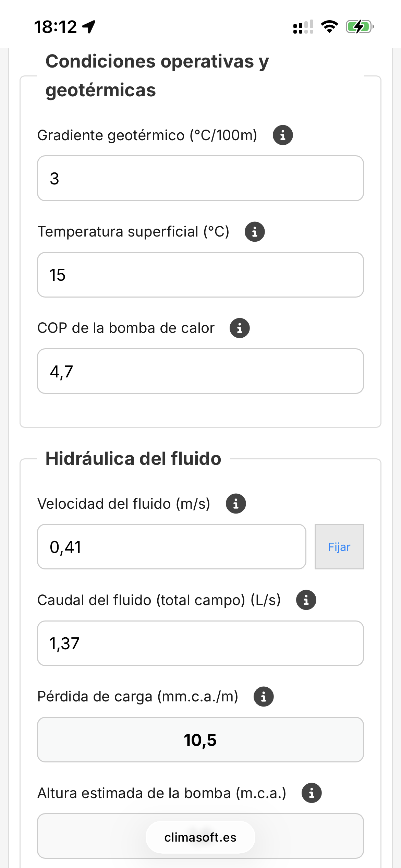Show info for Pérdida de carga

click(x=264, y=697)
